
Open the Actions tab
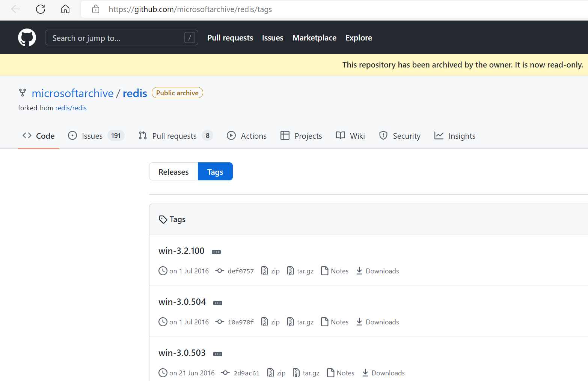coord(247,136)
